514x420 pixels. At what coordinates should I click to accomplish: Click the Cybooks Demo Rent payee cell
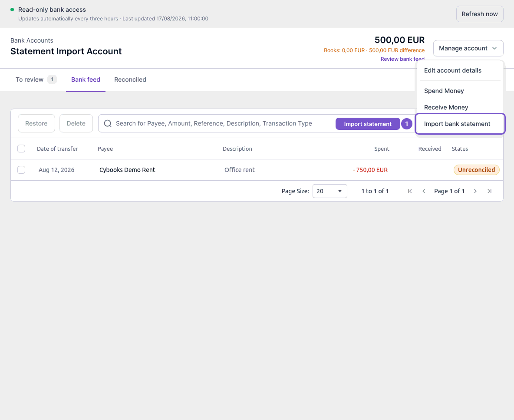tap(127, 170)
